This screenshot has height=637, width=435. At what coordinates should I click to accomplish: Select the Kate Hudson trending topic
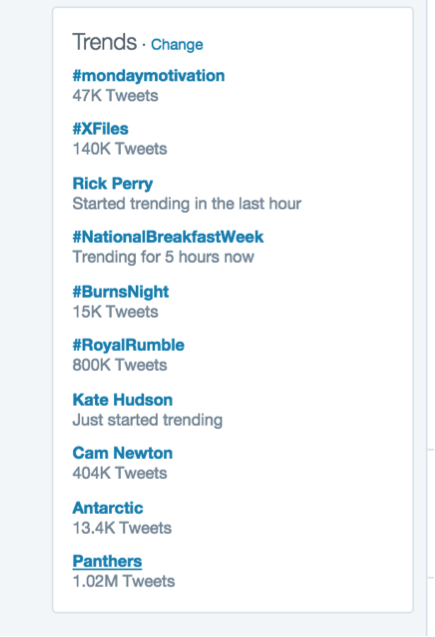click(122, 400)
